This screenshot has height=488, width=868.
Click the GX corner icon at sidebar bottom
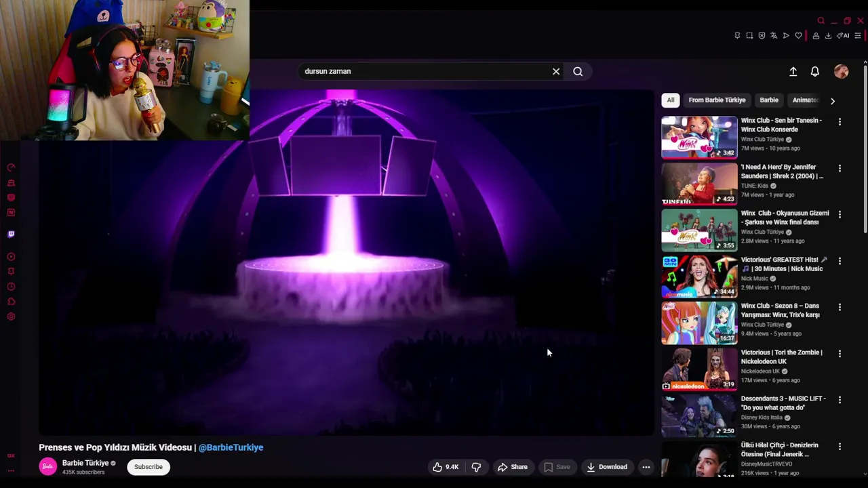11,456
